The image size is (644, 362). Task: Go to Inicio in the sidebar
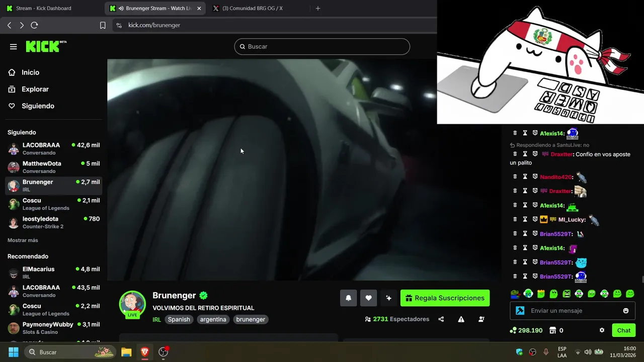(x=30, y=72)
